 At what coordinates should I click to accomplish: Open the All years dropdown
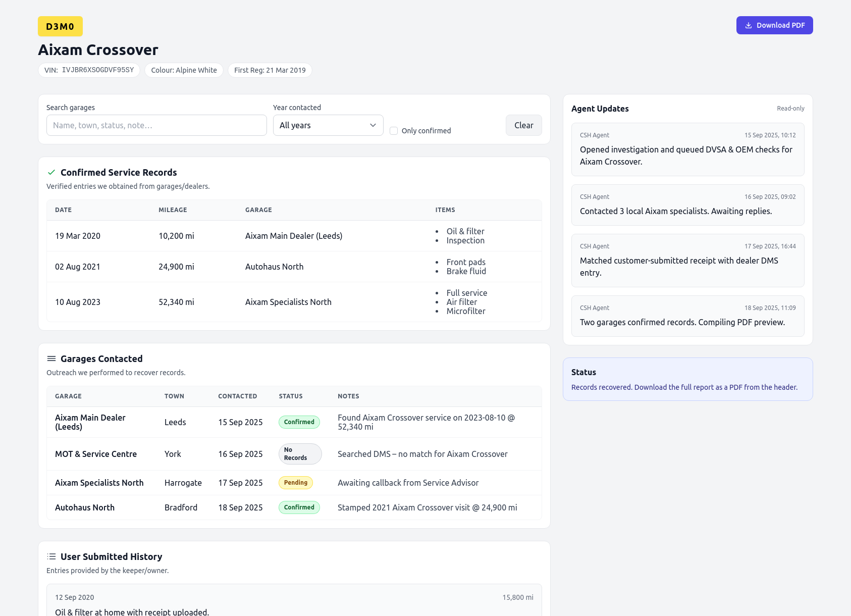click(x=328, y=125)
